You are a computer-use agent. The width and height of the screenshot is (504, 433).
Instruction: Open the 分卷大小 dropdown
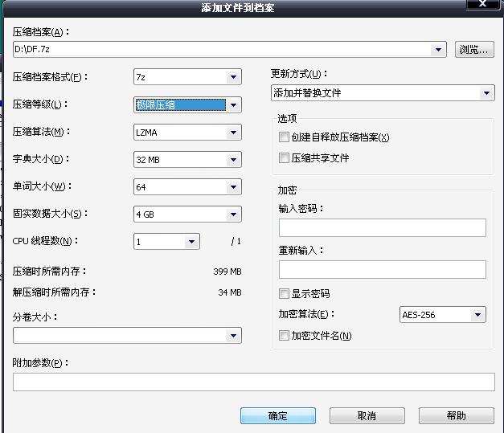click(233, 336)
